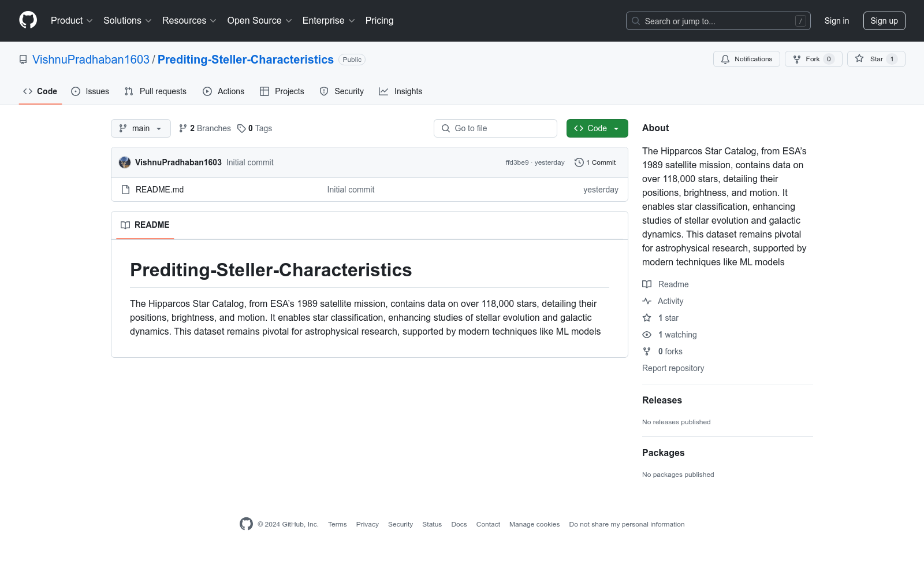Switch to the Actions tab
Screen dimensions: 924x578
pos(223,91)
